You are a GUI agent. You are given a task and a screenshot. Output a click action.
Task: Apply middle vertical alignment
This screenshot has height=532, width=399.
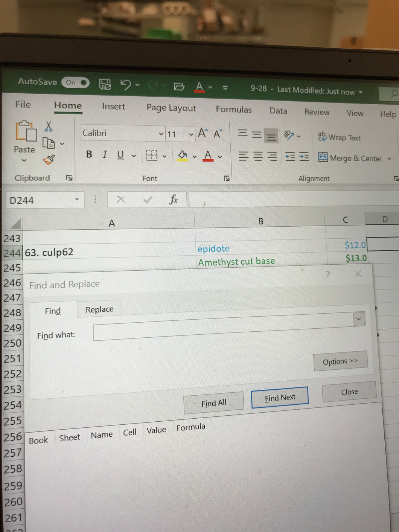pos(257,134)
